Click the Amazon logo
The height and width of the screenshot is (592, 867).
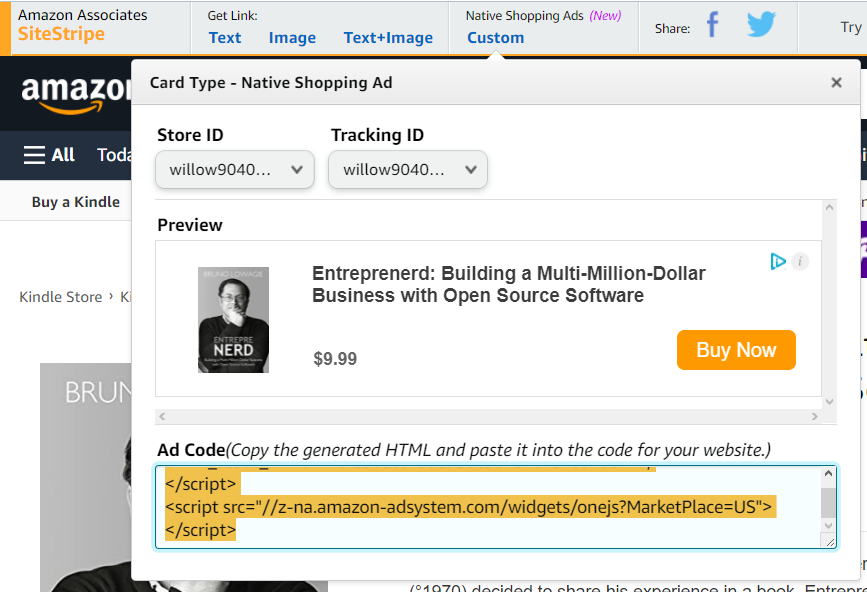point(76,95)
